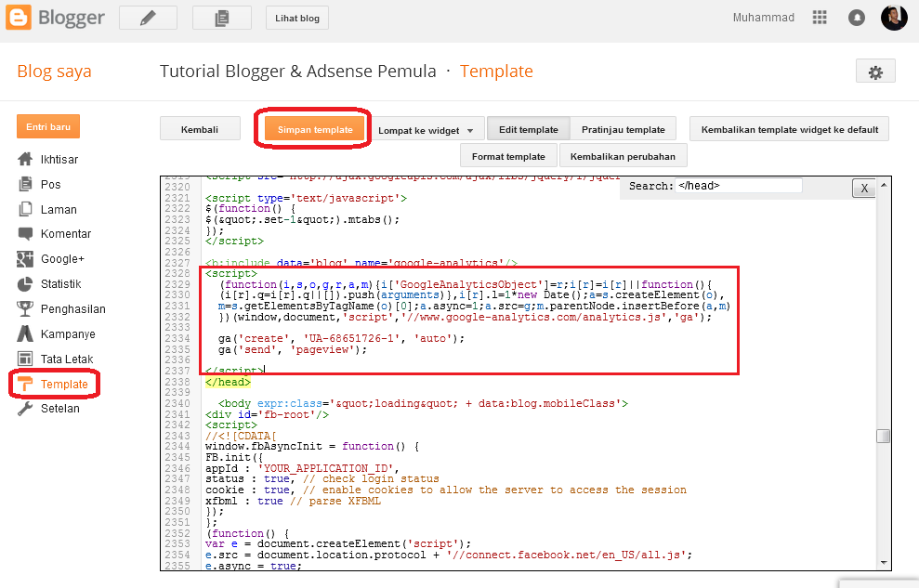The width and height of the screenshot is (919, 588).
Task: Focus the Search input field
Action: pyautogui.click(x=739, y=186)
